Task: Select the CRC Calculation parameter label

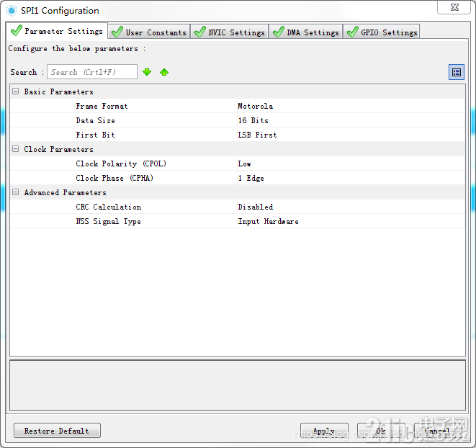Action: [x=108, y=207]
